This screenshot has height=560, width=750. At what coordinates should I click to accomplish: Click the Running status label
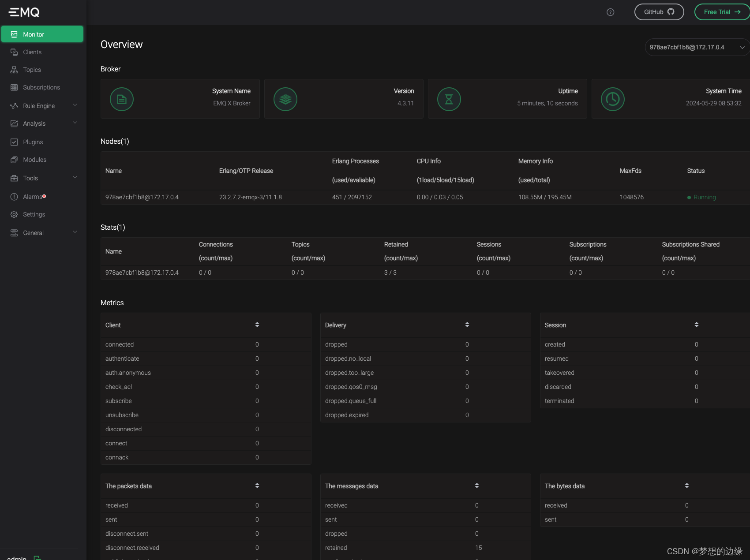pyautogui.click(x=705, y=197)
